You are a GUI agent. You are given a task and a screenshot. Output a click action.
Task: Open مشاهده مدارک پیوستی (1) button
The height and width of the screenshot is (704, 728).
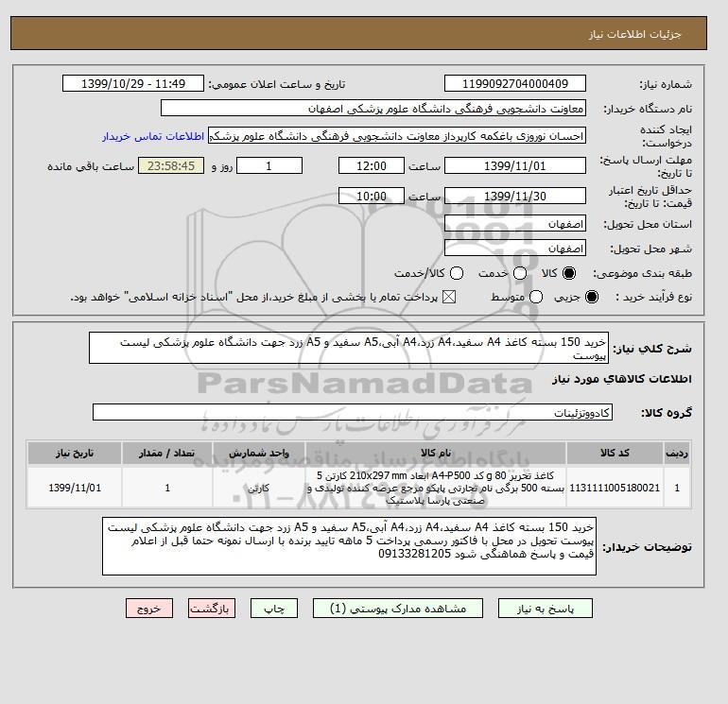[398, 608]
